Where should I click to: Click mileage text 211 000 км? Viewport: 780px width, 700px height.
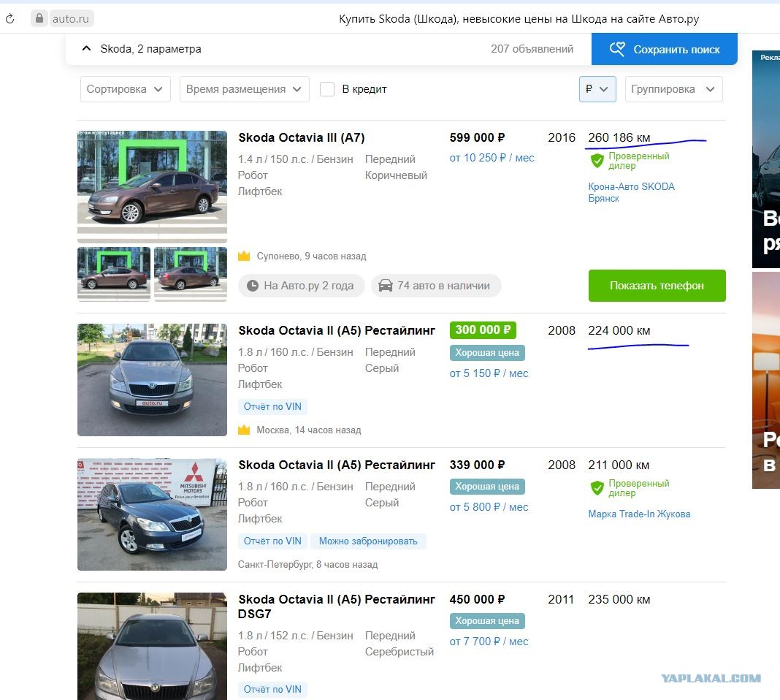click(x=619, y=465)
